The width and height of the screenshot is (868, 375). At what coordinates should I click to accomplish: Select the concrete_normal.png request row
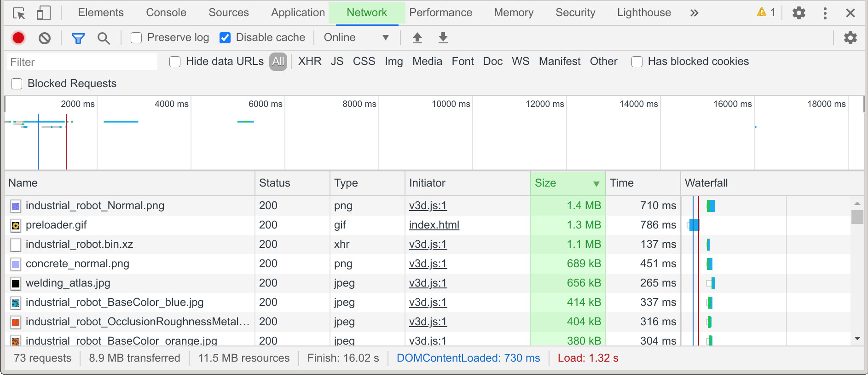pos(427,264)
